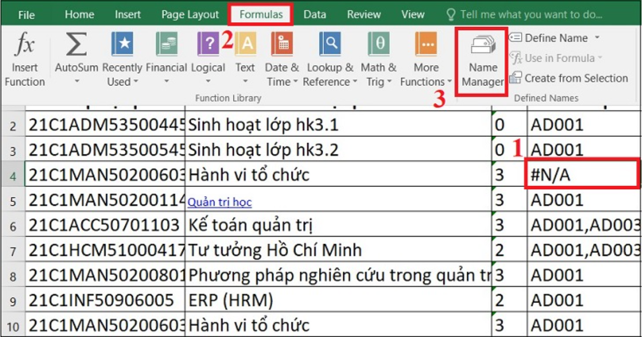The image size is (644, 337).
Task: Click the Insert Function fx icon
Action: pyautogui.click(x=25, y=45)
